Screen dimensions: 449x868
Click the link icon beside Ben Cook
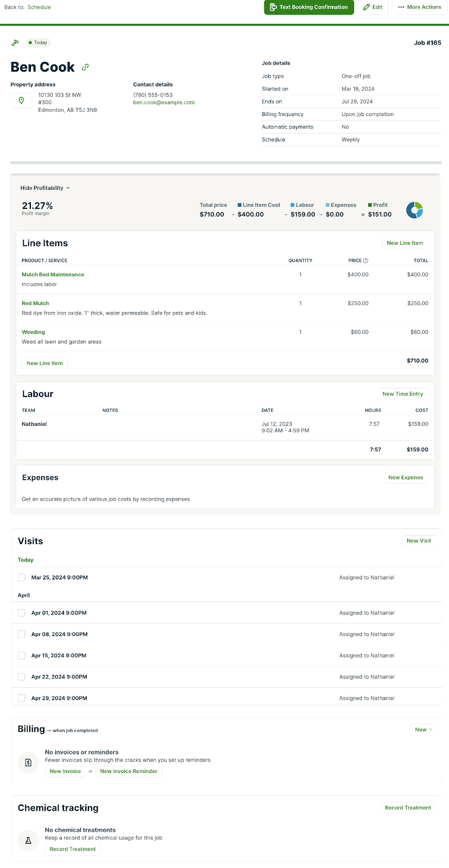pyautogui.click(x=85, y=67)
